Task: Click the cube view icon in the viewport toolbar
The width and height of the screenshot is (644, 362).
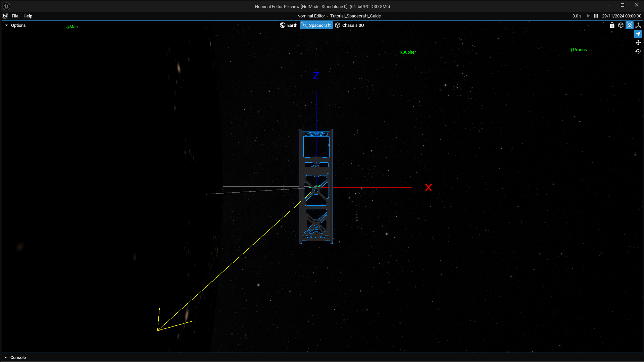Action: click(x=621, y=25)
